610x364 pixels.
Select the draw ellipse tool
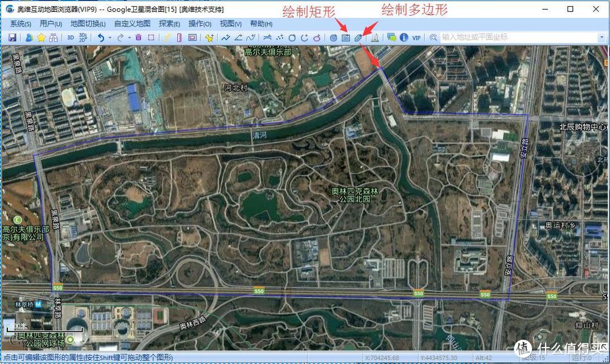(317, 37)
